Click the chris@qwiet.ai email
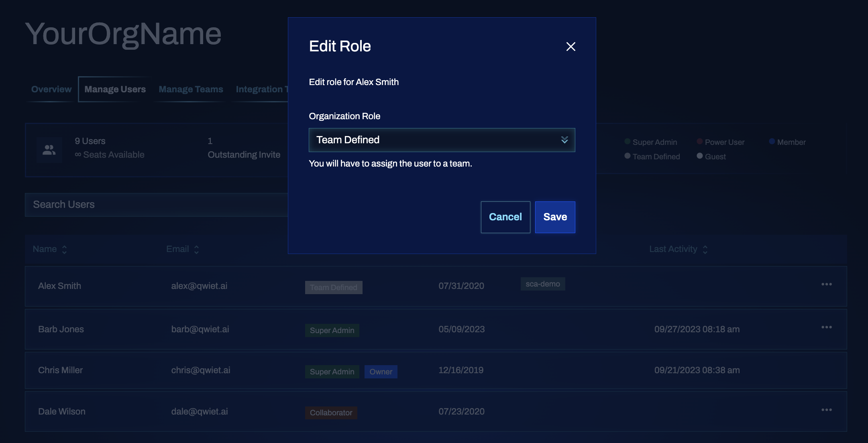Viewport: 868px width, 443px height. 201,370
